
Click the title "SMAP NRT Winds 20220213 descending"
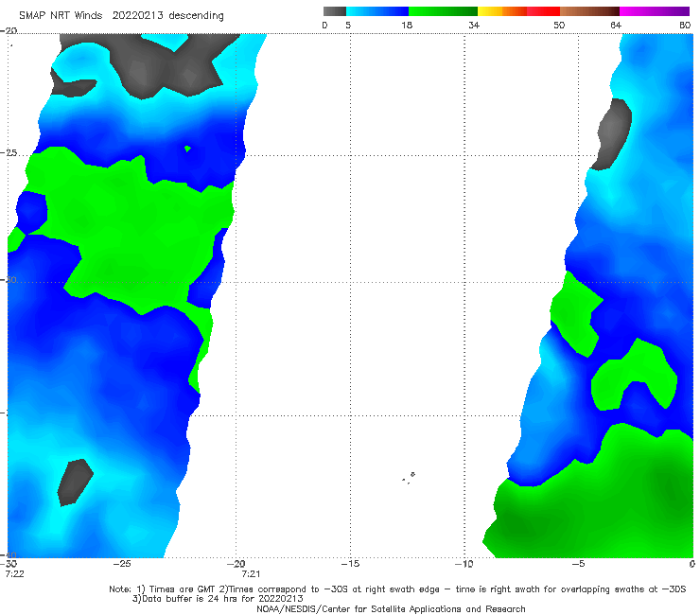point(121,16)
